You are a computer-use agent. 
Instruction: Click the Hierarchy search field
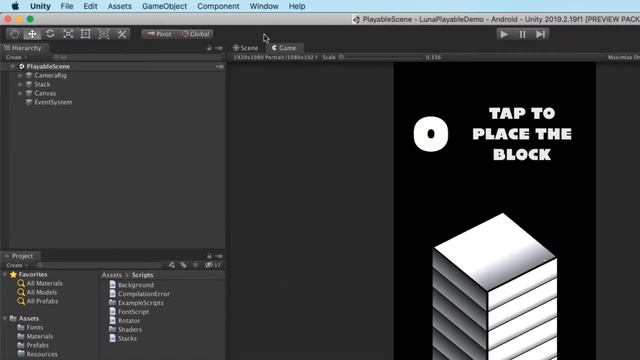137,58
